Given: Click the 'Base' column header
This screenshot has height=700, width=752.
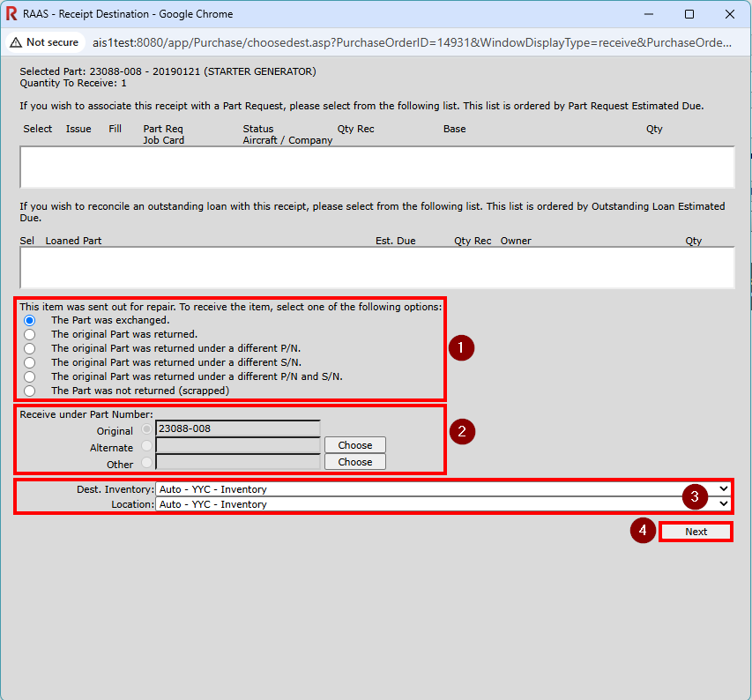Looking at the screenshot, I should pos(455,129).
